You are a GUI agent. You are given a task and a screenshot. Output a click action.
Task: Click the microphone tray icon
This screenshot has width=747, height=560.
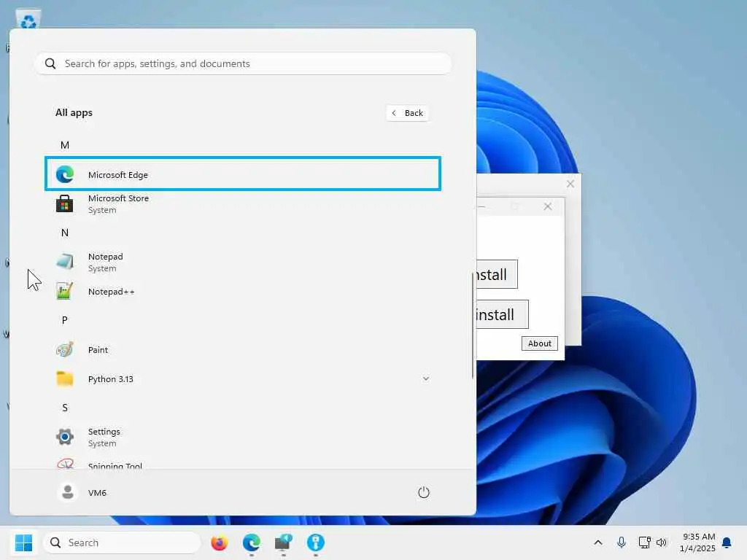622,542
